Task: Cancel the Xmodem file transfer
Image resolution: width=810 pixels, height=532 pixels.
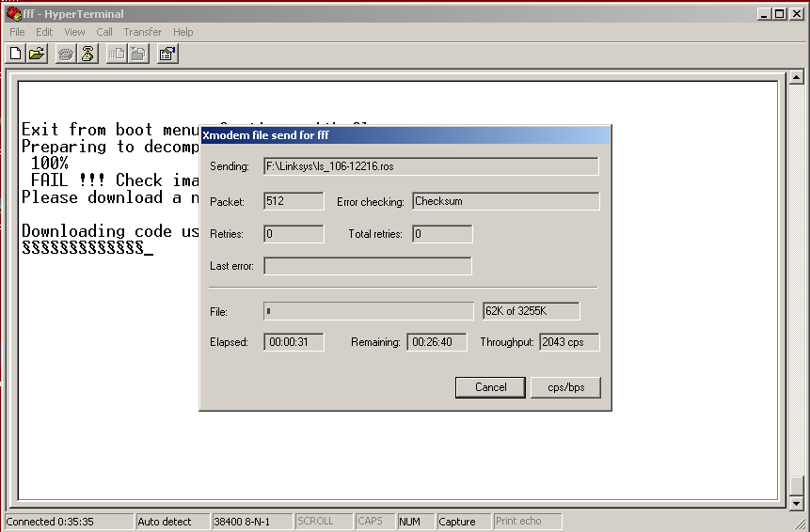Action: click(490, 387)
